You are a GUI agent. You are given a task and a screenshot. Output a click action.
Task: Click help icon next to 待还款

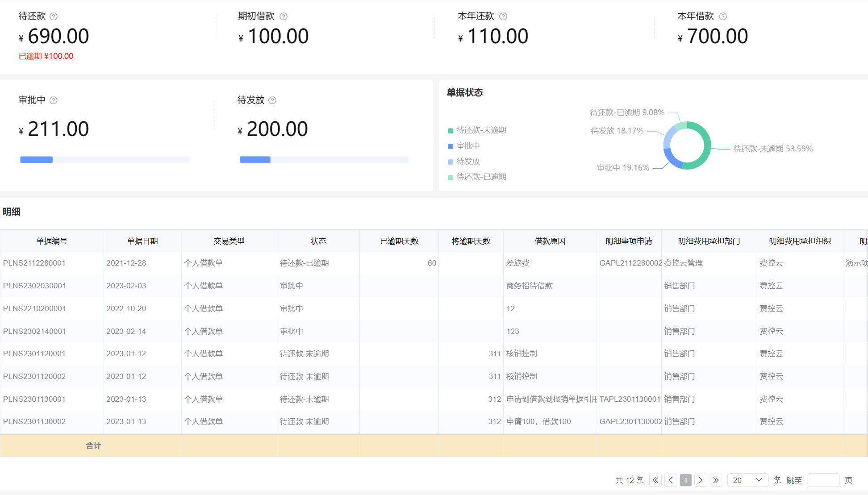click(x=54, y=17)
